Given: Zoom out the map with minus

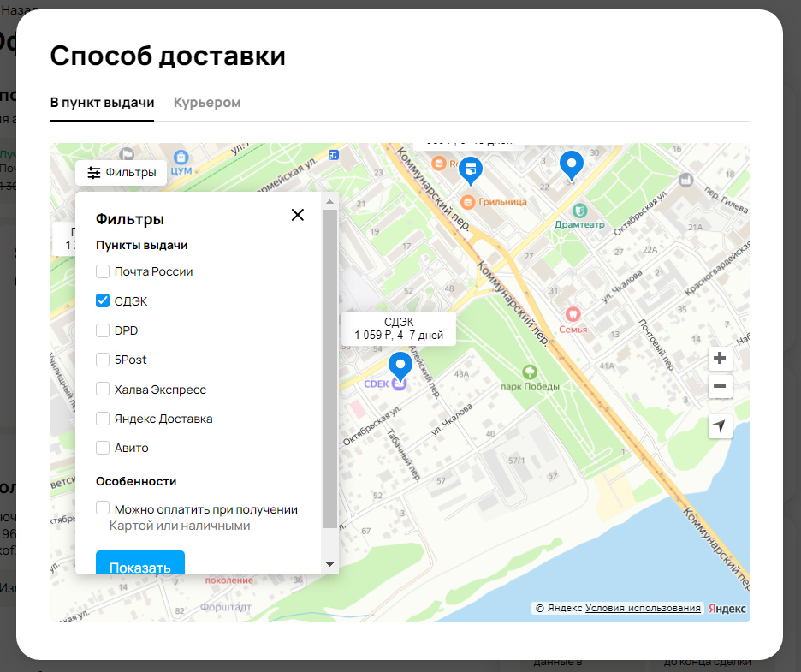Looking at the screenshot, I should coord(720,386).
